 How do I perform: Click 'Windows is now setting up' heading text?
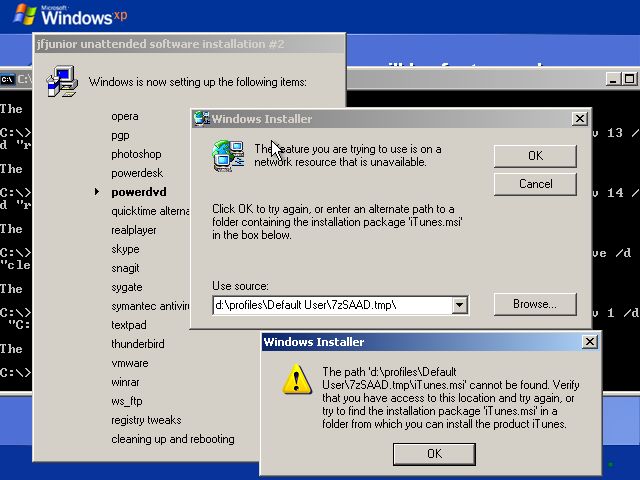tap(198, 82)
